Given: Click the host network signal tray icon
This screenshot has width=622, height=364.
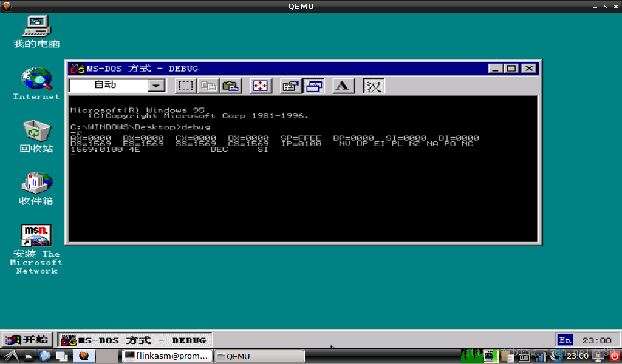Looking at the screenshot, I should 540,357.
